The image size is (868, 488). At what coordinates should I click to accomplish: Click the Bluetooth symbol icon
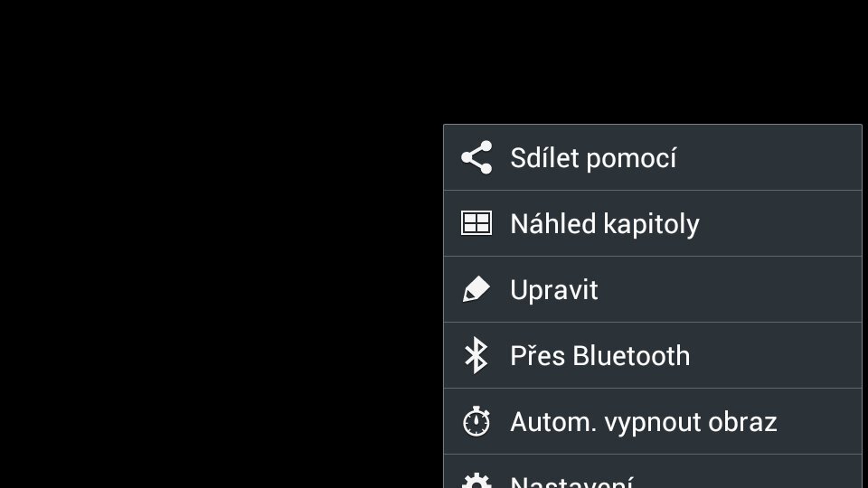click(476, 355)
